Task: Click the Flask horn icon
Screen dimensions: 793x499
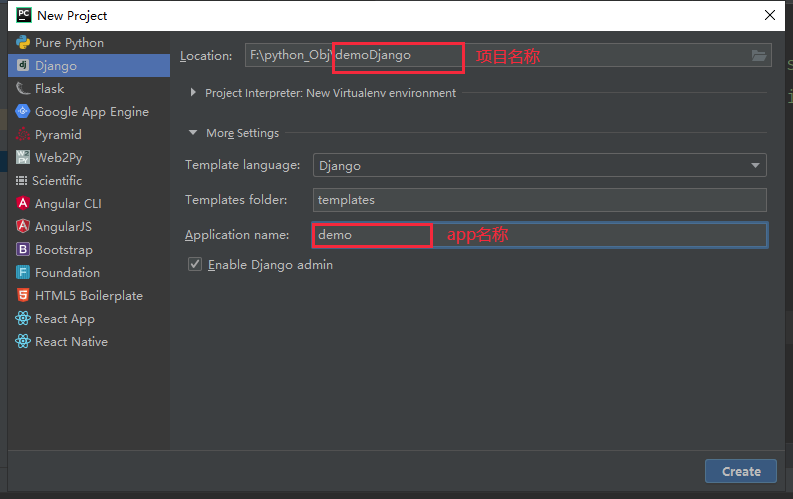Action: click(x=23, y=88)
